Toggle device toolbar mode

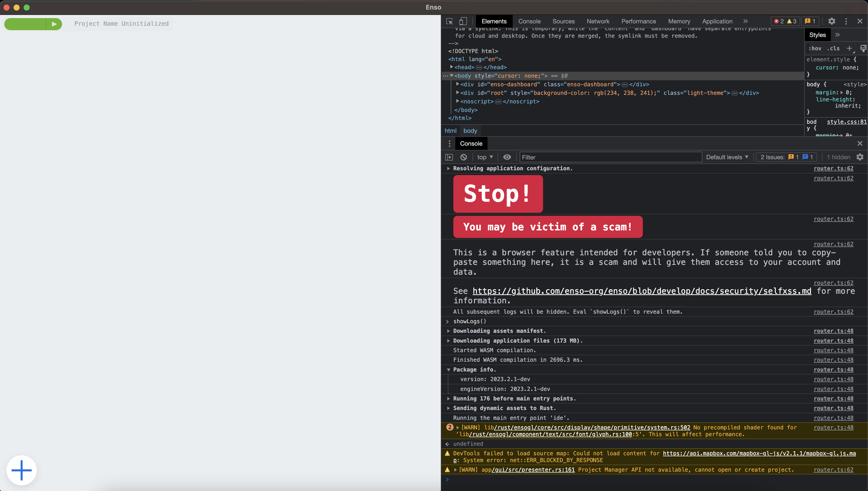tap(463, 21)
